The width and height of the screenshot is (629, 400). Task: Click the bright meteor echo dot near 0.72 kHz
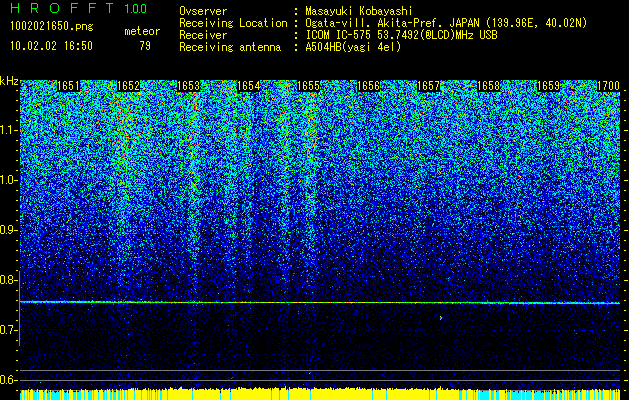pos(441,318)
